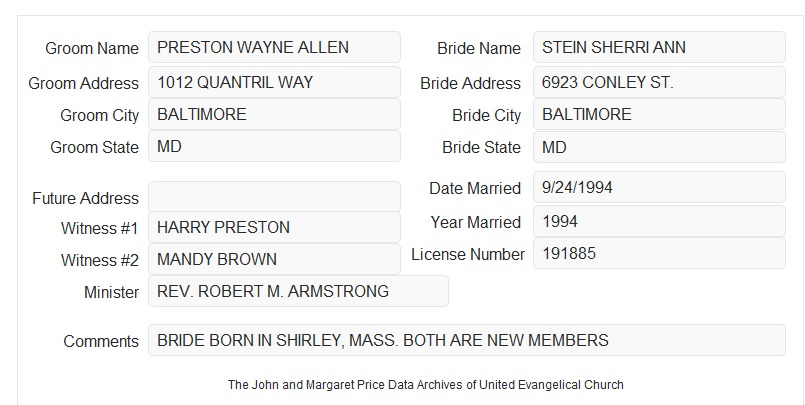Screen dimensions: 805x405
Task: Click the Groom Name label
Action: [92, 48]
